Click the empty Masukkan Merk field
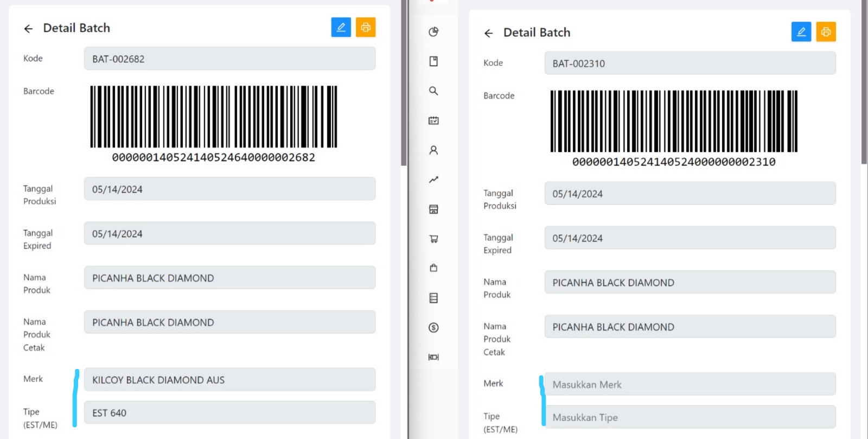868x439 pixels. pyautogui.click(x=690, y=384)
